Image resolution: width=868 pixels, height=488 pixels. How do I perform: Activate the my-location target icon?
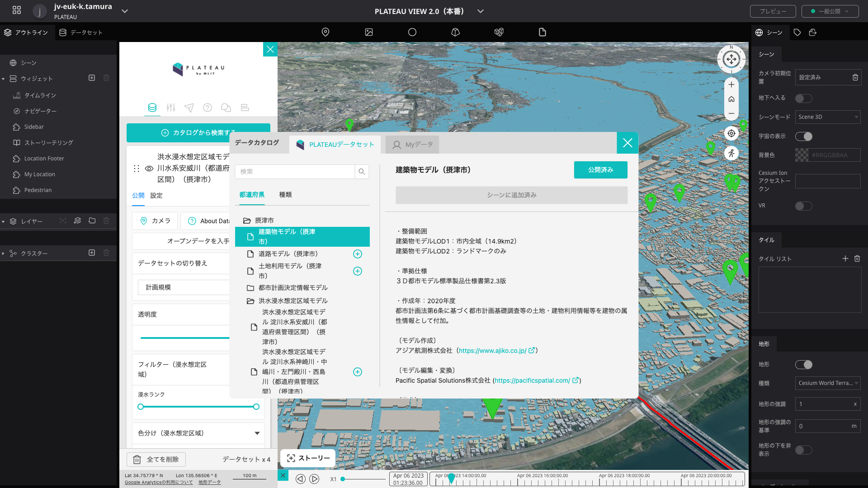731,133
